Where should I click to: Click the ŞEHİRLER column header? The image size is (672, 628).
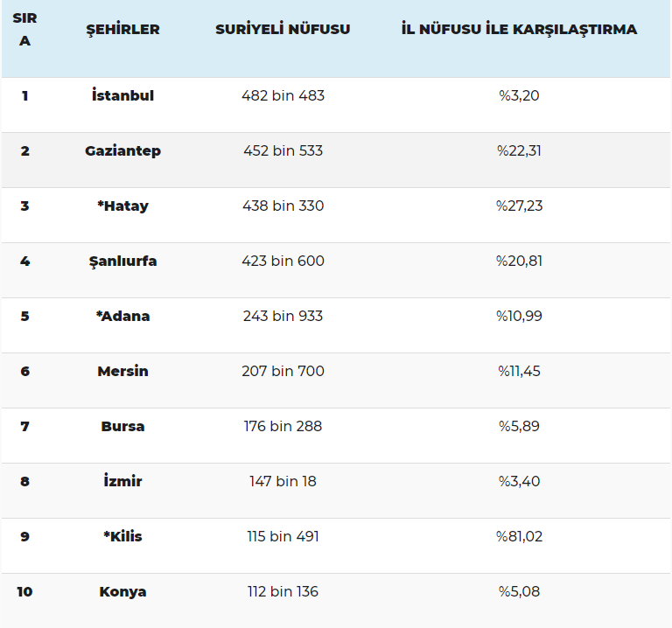click(x=122, y=30)
